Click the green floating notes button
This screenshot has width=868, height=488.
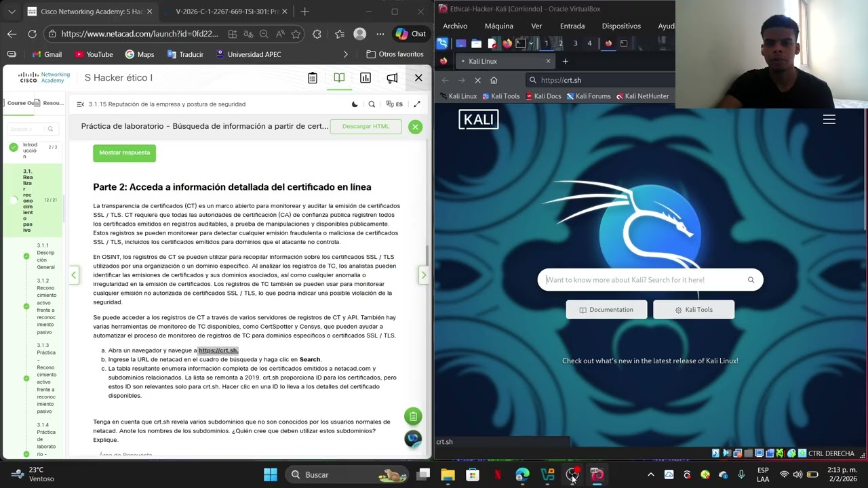[x=413, y=416]
